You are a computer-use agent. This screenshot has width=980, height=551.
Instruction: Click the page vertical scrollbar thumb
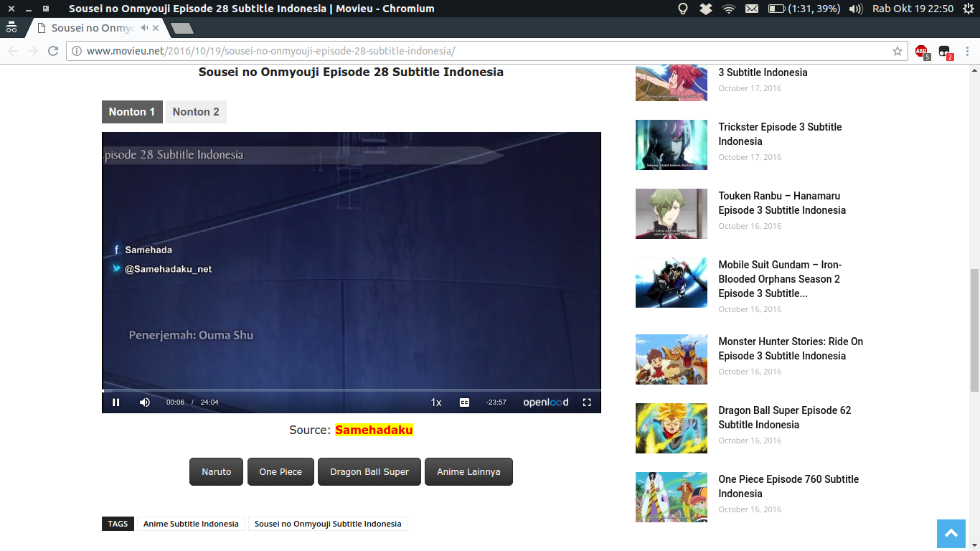[x=974, y=330]
